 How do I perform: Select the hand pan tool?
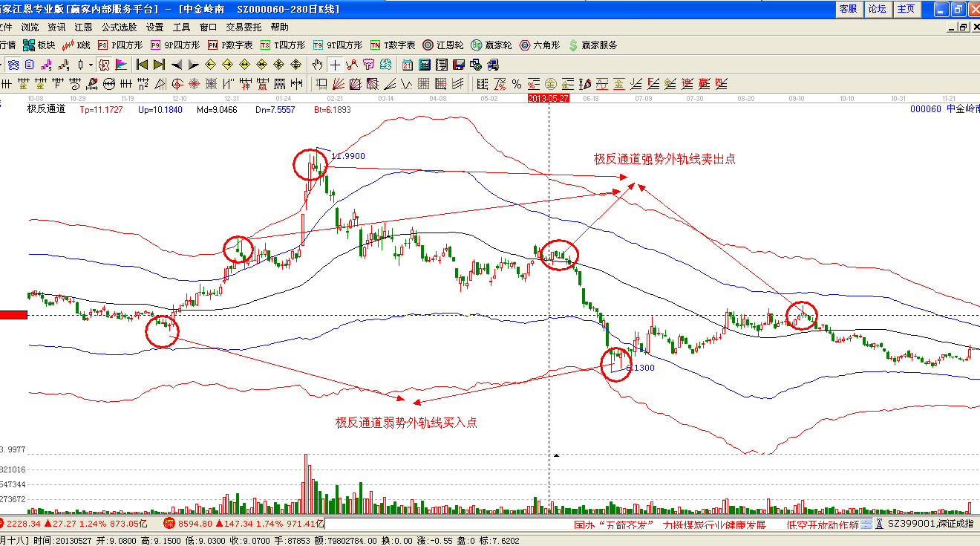(318, 65)
